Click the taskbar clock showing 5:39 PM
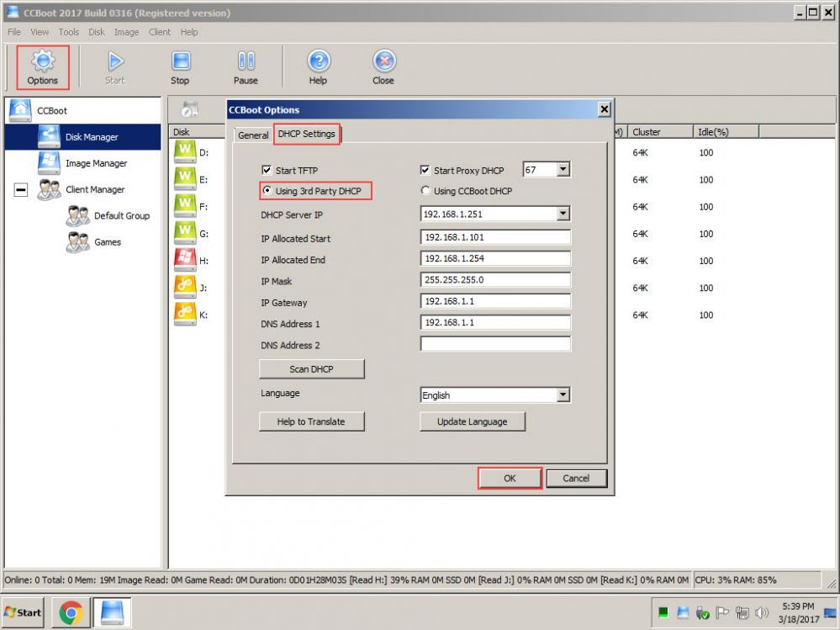Viewport: 840px width, 630px height. coord(798,612)
